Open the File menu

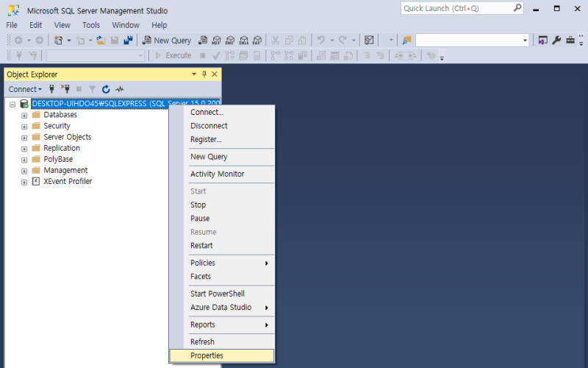(12, 25)
